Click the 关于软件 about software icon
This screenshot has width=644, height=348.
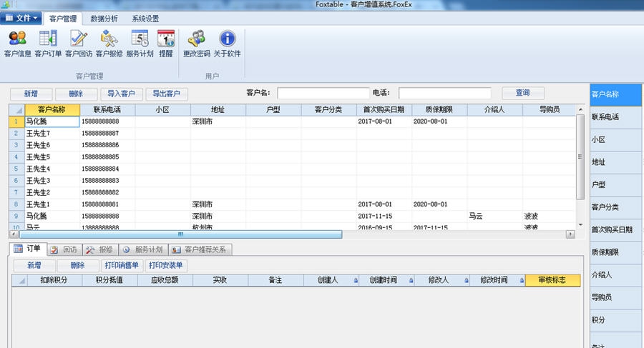pos(227,43)
